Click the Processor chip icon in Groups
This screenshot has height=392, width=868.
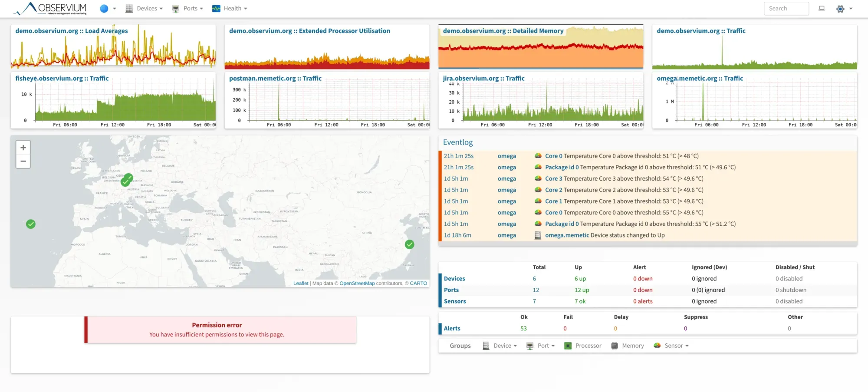tap(568, 346)
